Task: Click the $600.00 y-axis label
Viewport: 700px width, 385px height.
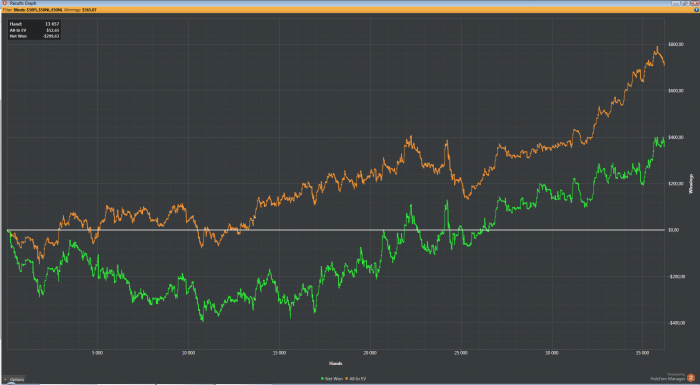Action: coord(675,91)
